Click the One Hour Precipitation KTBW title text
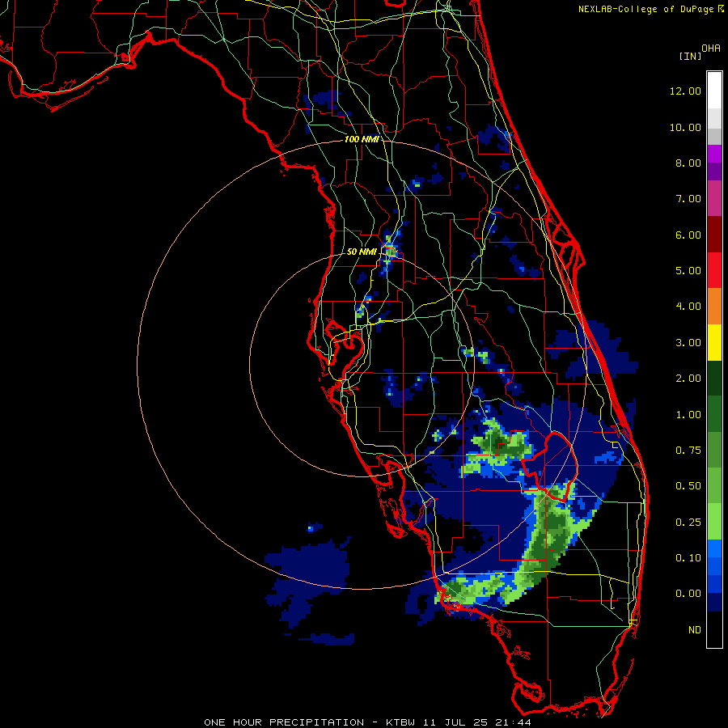This screenshot has width=728, height=728. tap(367, 722)
